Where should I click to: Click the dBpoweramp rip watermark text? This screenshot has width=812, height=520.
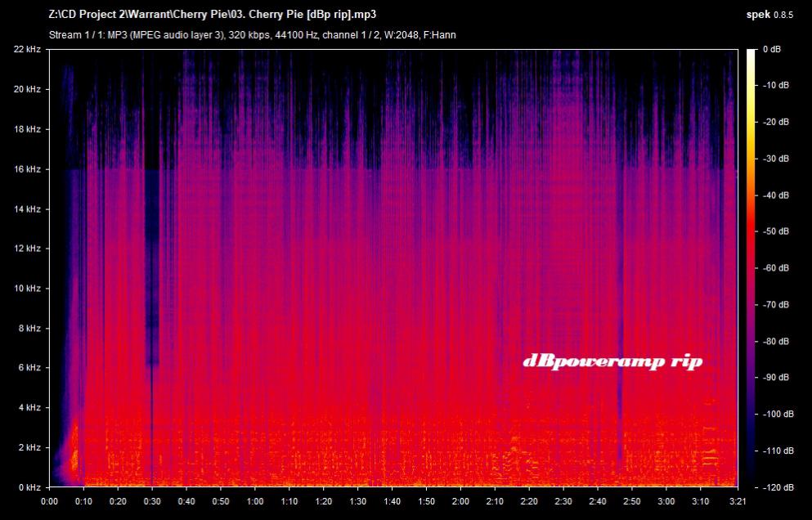point(612,361)
